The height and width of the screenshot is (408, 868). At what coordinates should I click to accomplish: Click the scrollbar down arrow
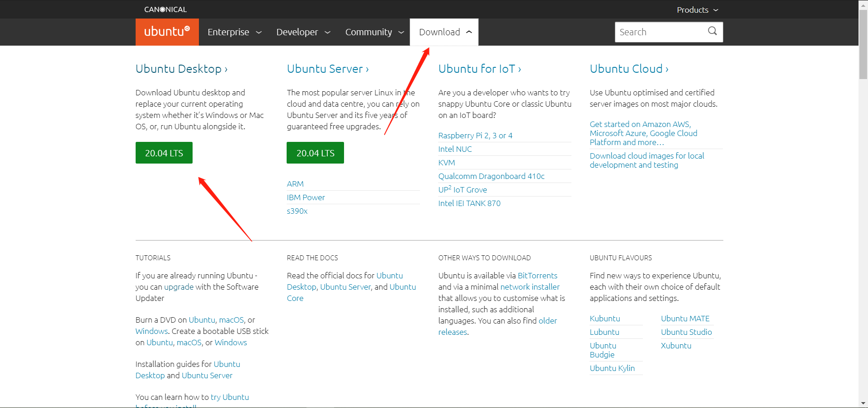point(863,403)
